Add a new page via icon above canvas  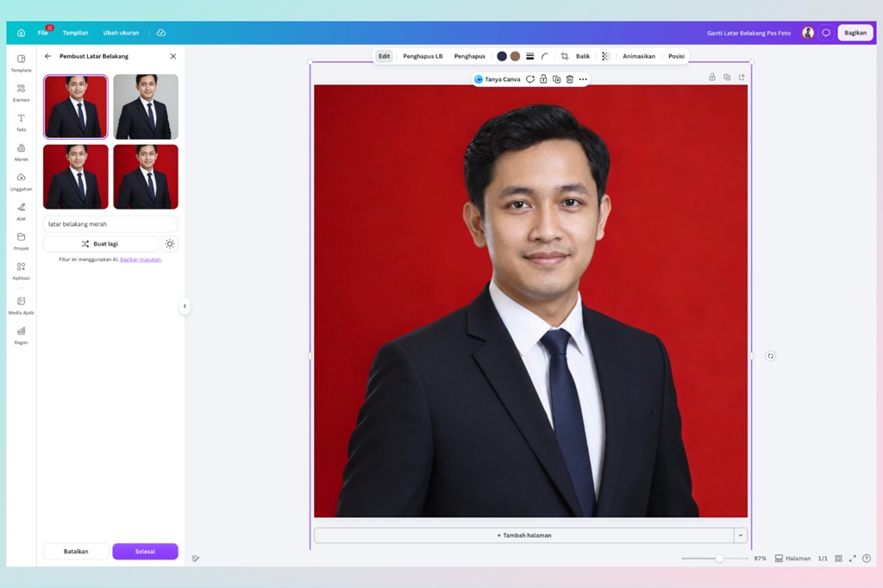[742, 77]
